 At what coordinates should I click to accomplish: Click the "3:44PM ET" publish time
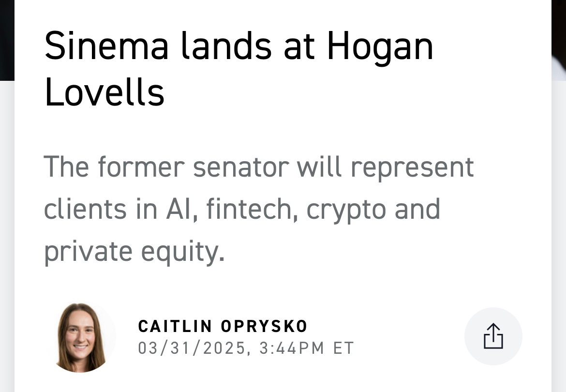click(307, 348)
